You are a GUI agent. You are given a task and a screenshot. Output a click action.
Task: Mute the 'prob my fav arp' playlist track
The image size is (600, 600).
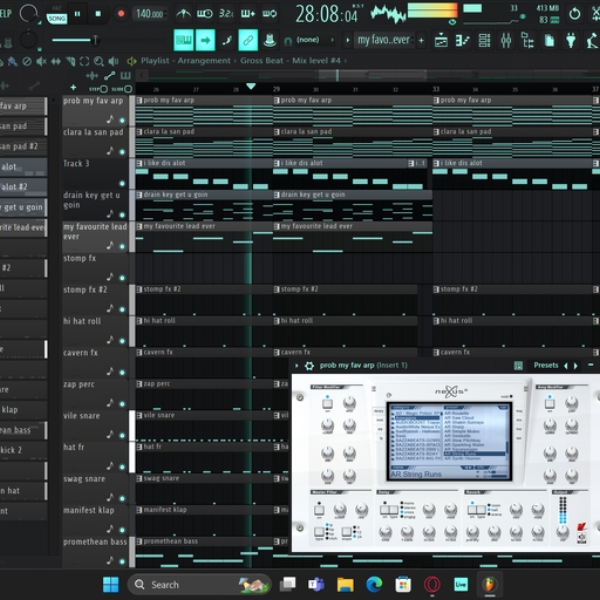pos(122,121)
